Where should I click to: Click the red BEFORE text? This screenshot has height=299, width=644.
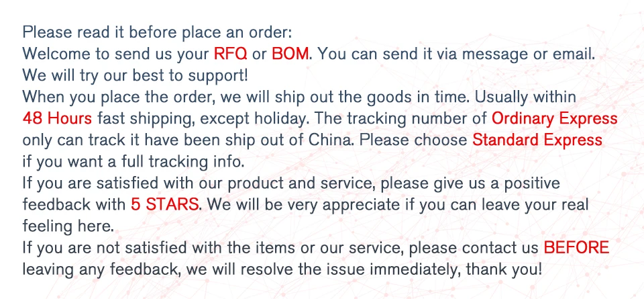tap(576, 248)
